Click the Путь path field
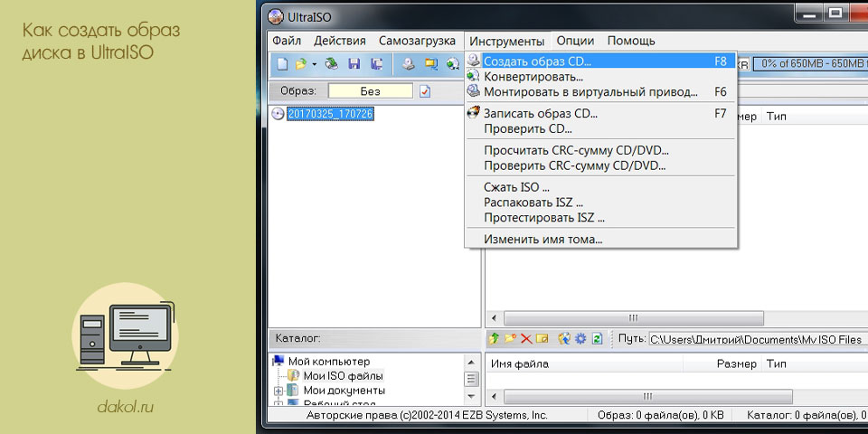The height and width of the screenshot is (434, 868). tap(758, 339)
